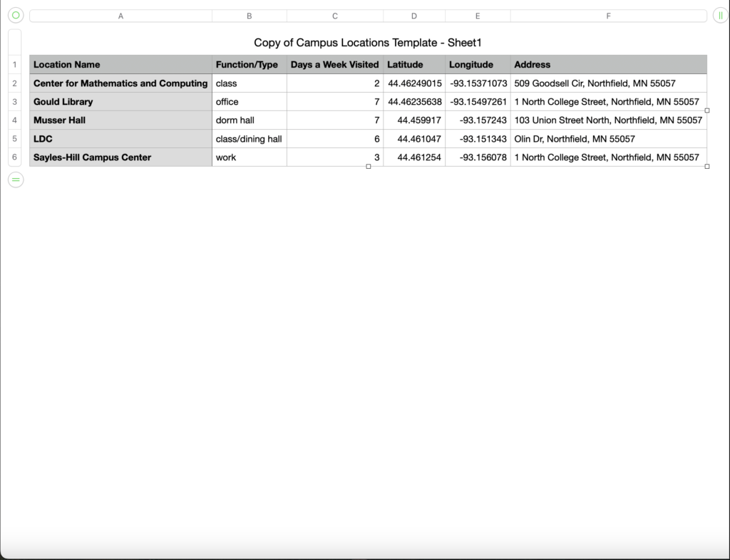Select row 3 header number
This screenshot has height=560, width=730.
pos(14,101)
